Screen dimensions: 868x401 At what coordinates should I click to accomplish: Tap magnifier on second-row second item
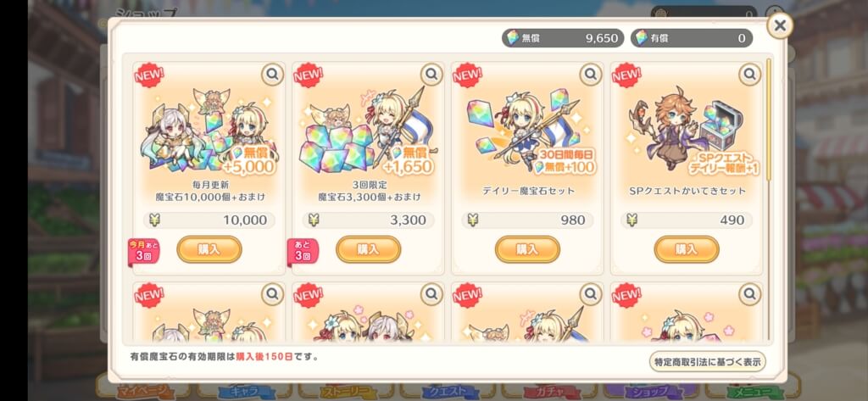[x=431, y=294]
